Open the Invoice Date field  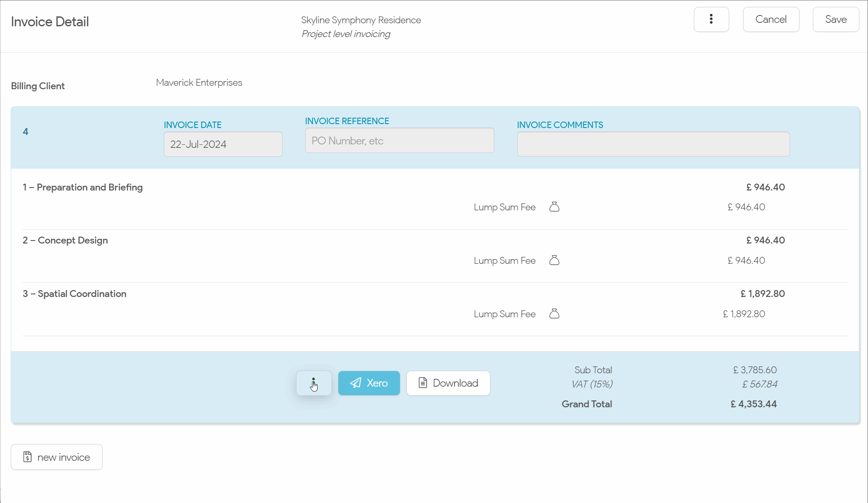223,144
